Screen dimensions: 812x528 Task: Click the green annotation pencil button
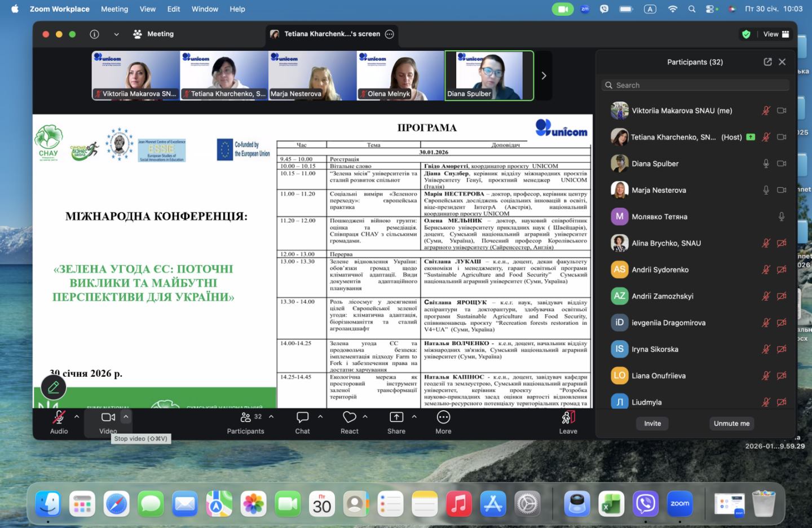pos(54,387)
